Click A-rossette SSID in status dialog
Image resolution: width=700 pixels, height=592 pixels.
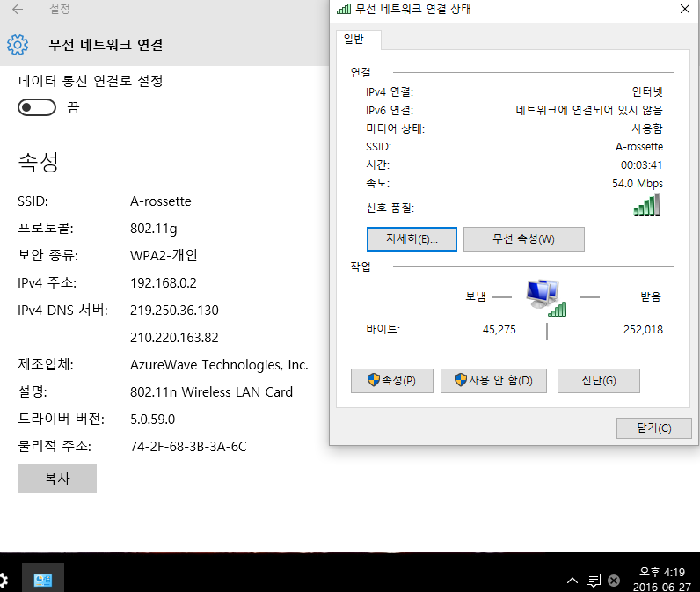click(639, 146)
